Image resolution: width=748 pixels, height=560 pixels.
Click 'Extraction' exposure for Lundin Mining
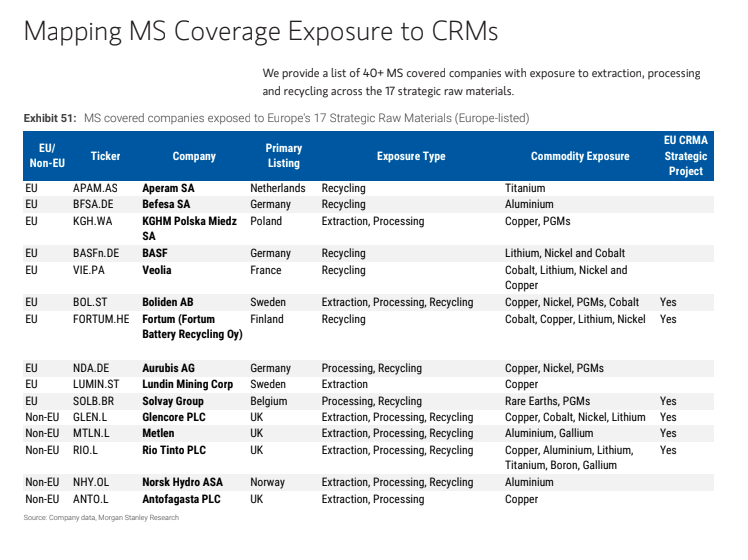[x=344, y=384]
